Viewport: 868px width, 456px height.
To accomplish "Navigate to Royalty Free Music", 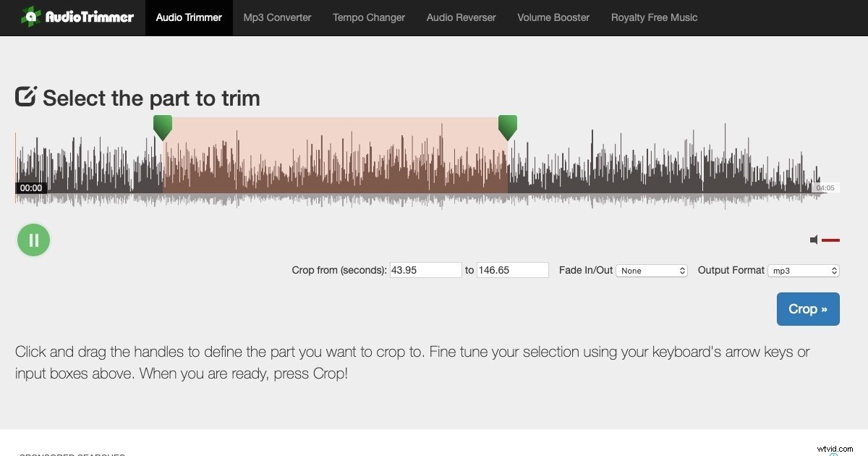I will click(x=654, y=17).
